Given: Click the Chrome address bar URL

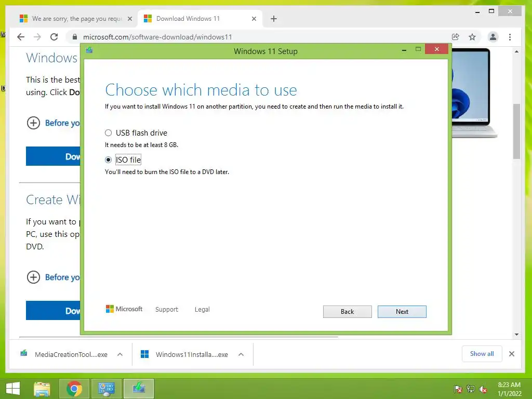Looking at the screenshot, I should pos(157,37).
